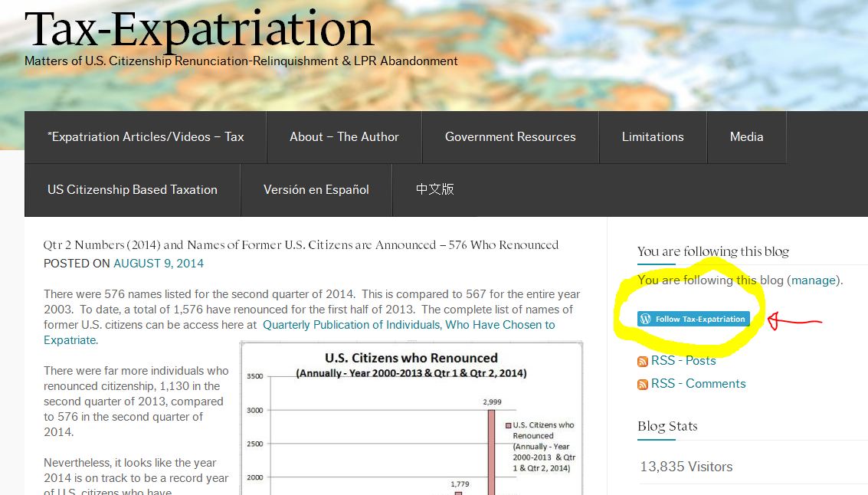Open the RSS - Posts text link

683,361
